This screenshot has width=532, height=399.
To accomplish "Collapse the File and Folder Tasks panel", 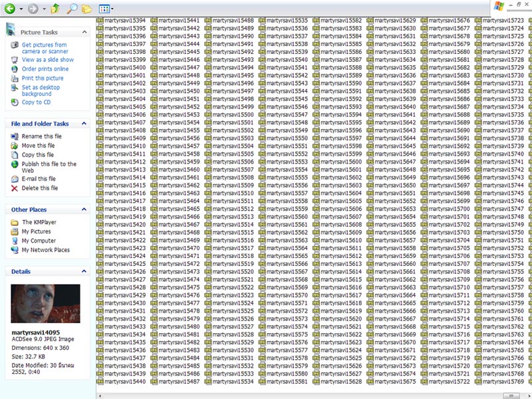I will click(84, 124).
